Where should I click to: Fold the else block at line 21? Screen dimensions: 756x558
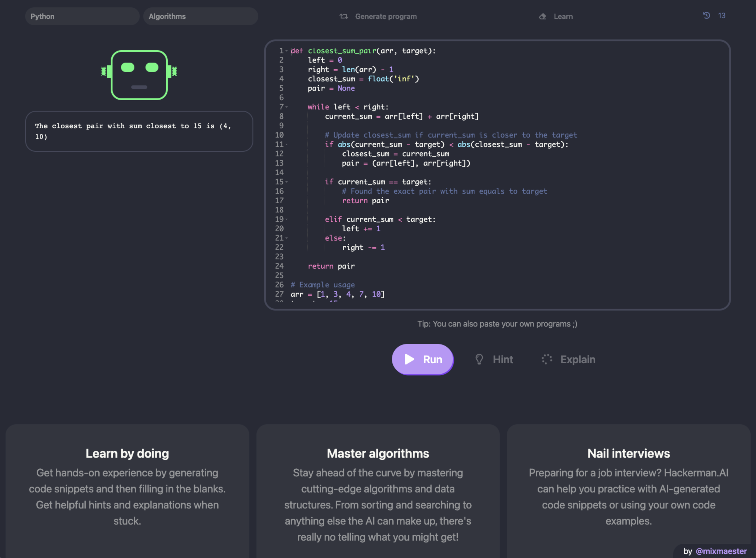point(287,238)
